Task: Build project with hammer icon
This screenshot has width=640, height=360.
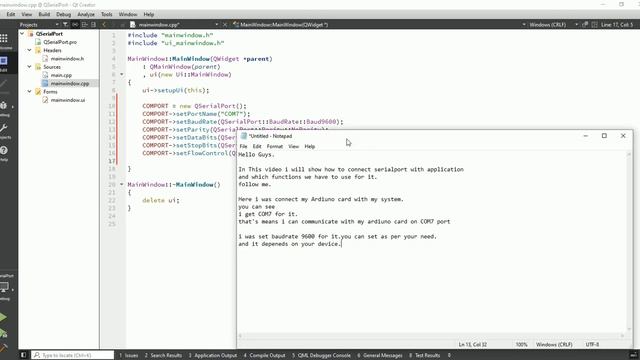Action: [3, 348]
